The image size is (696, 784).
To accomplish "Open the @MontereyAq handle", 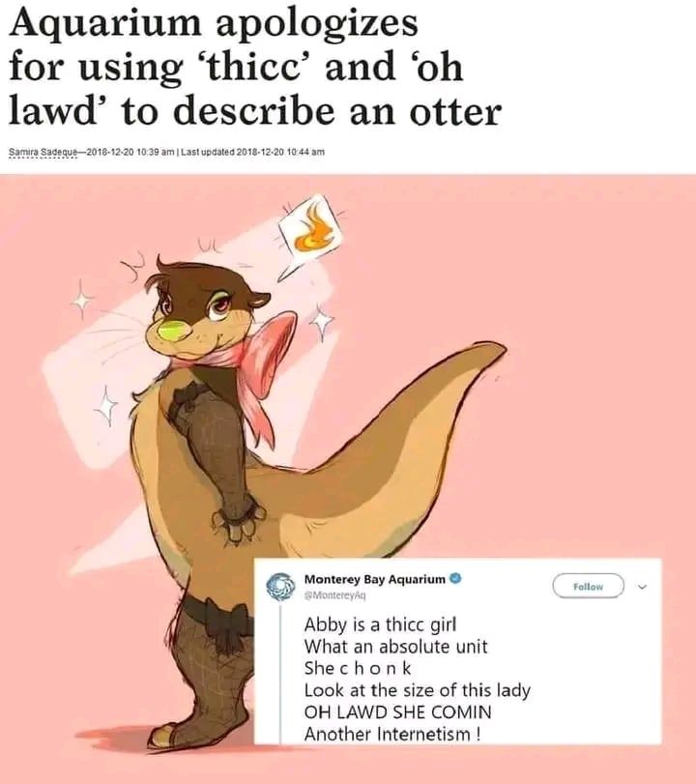I will [x=335, y=595].
